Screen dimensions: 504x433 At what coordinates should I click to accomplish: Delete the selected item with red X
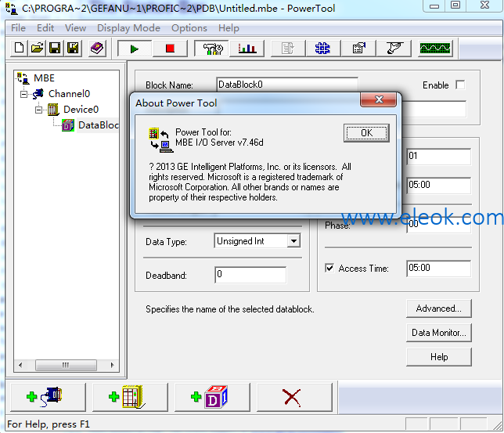pos(294,397)
